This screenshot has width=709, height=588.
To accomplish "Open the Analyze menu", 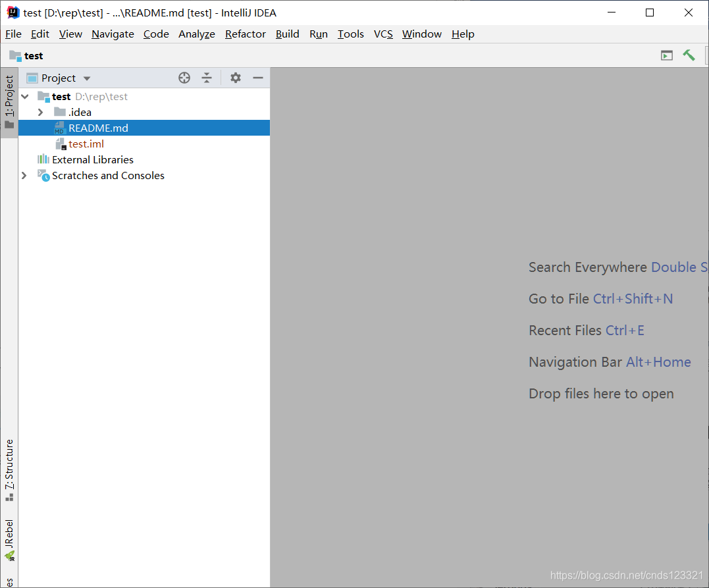I will point(197,34).
